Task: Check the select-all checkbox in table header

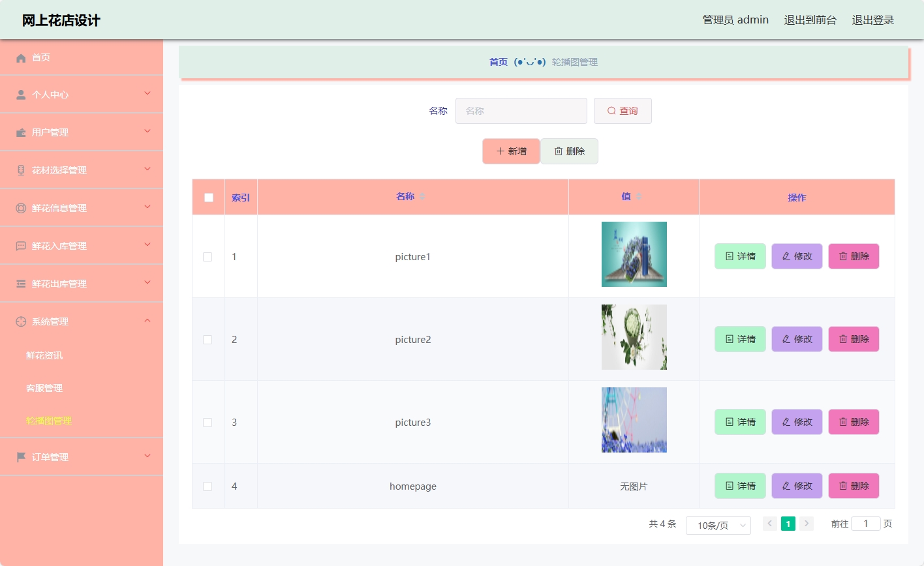Action: click(x=208, y=197)
